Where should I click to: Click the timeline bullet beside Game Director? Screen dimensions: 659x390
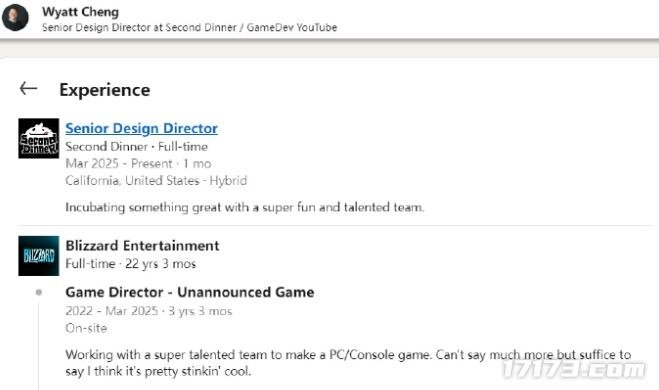39,292
